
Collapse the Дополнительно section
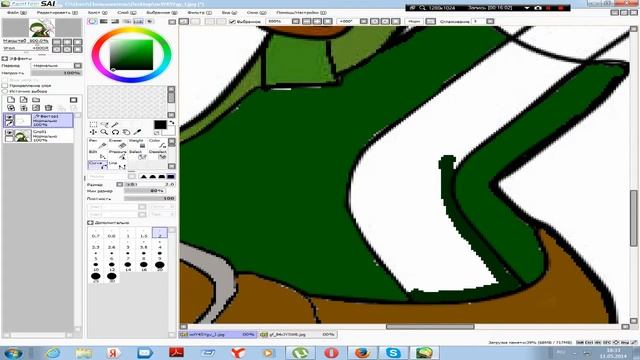pos(90,223)
